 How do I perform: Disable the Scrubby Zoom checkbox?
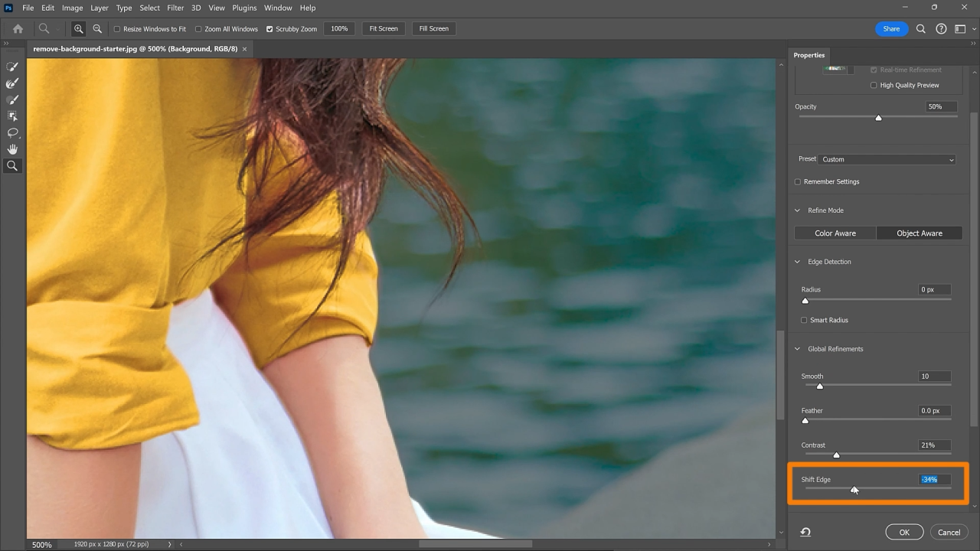tap(269, 29)
